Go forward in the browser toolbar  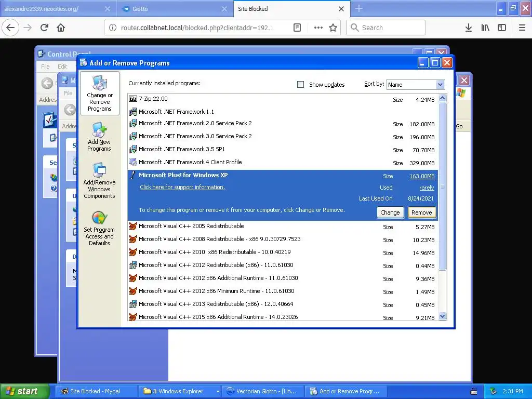coord(28,28)
